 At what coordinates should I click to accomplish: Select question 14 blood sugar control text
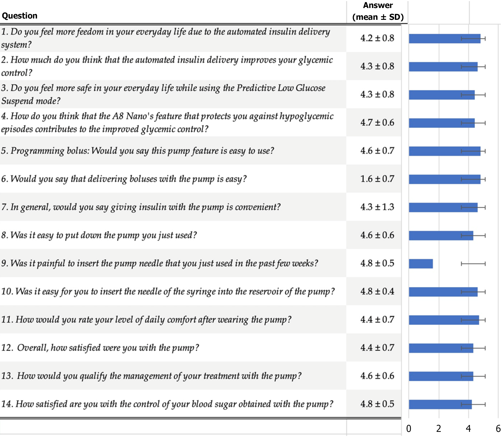[x=167, y=404]
